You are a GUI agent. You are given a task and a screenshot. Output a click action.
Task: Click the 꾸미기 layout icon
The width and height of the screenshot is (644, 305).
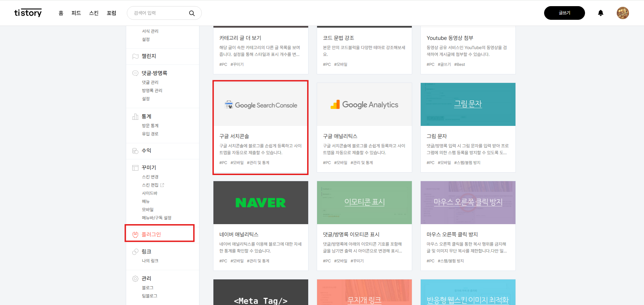(x=135, y=168)
